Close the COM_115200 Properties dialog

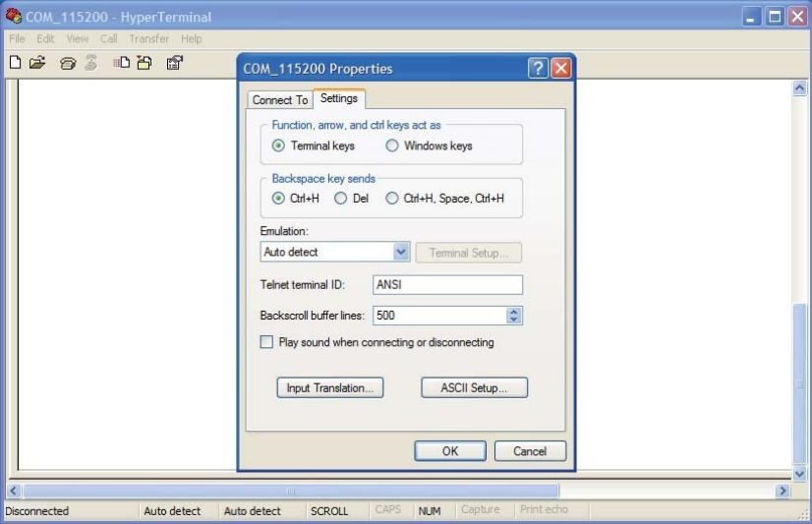coord(561,68)
